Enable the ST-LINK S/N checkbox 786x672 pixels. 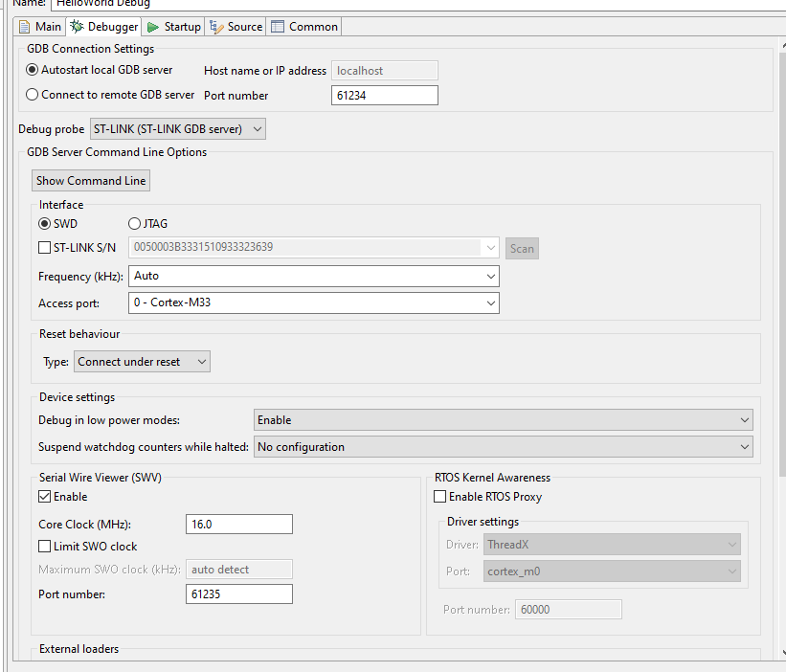45,248
